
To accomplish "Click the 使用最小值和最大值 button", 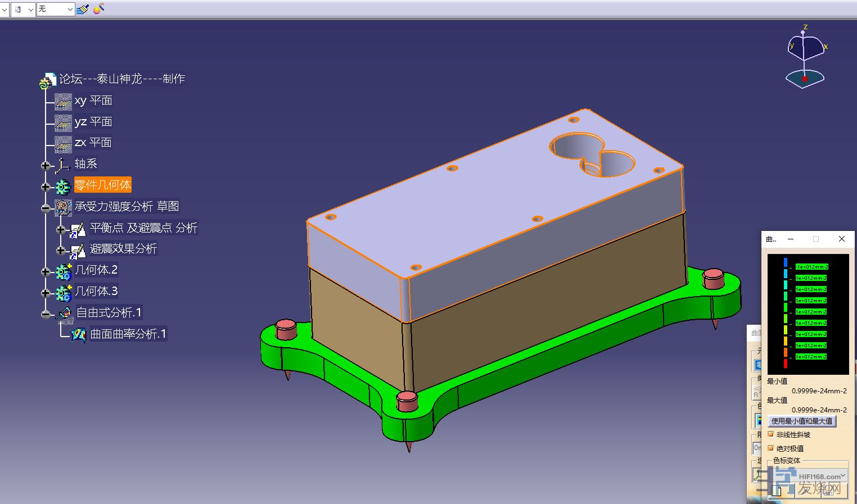I will click(801, 421).
